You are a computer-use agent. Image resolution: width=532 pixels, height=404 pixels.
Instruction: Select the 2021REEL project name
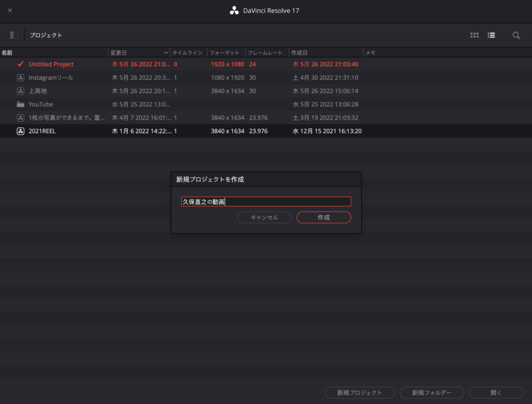tap(42, 131)
